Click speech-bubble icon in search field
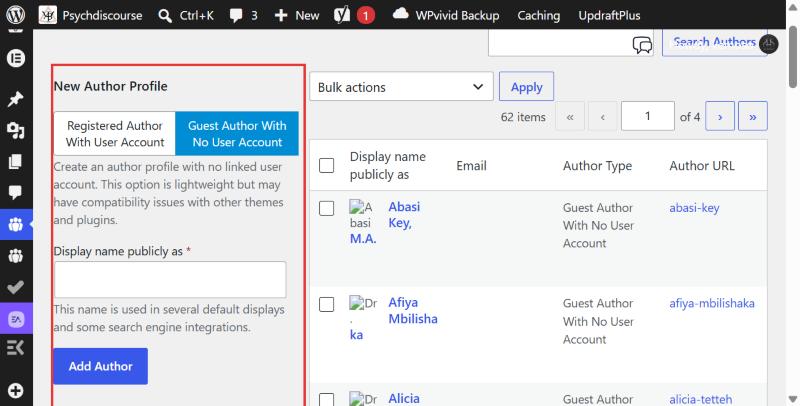This screenshot has width=800, height=406. [642, 45]
